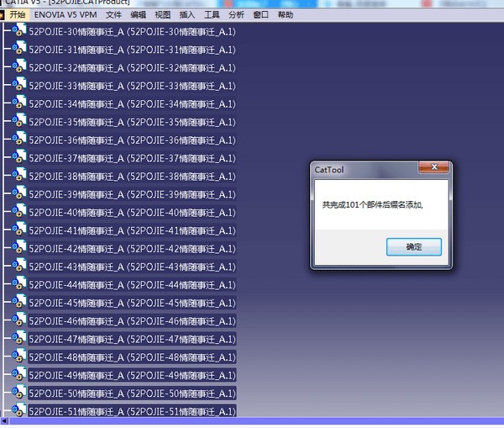Select tree node 52POJIE-41情随事迁_A
The image size is (504, 428).
[132, 230]
